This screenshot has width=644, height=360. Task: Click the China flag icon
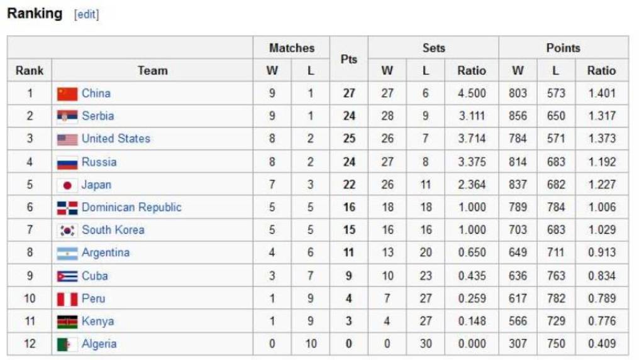point(67,94)
